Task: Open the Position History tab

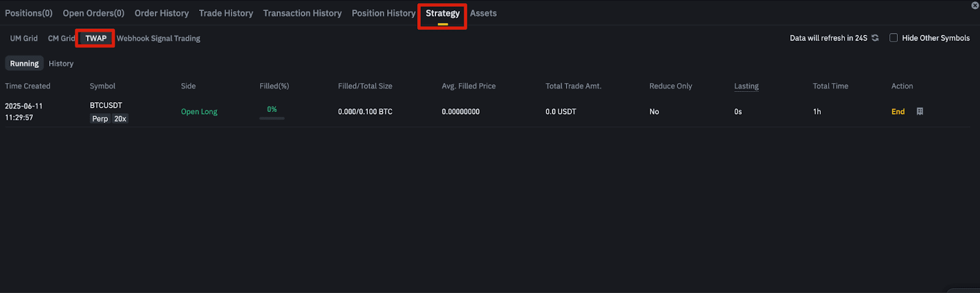Action: coord(383,13)
